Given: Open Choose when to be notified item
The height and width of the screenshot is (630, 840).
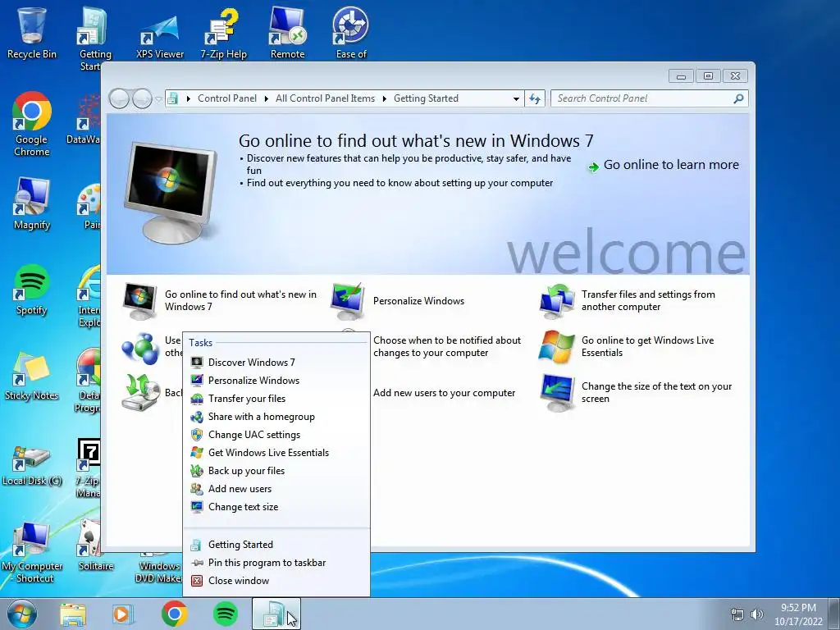Looking at the screenshot, I should coord(447,347).
